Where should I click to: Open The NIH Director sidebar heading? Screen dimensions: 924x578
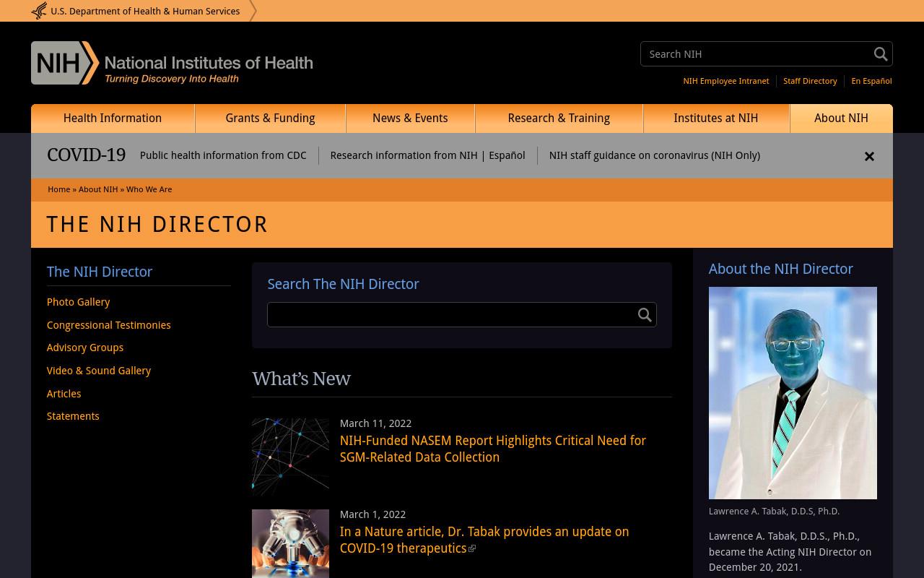(x=100, y=272)
